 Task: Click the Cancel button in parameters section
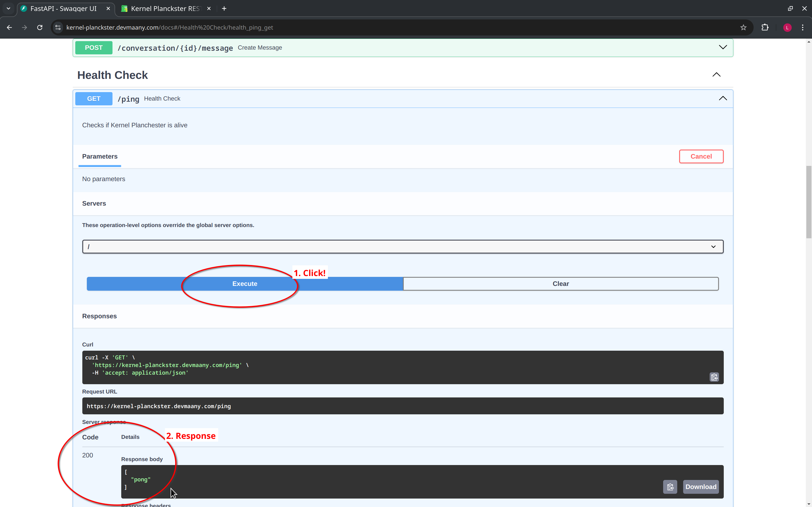(x=701, y=156)
